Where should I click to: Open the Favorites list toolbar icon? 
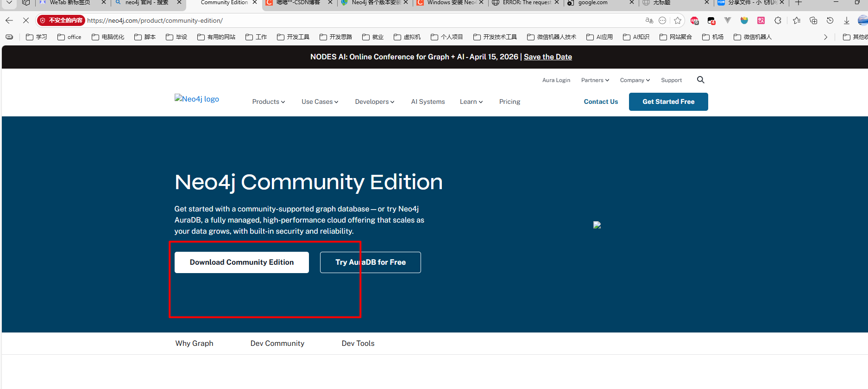coord(797,20)
